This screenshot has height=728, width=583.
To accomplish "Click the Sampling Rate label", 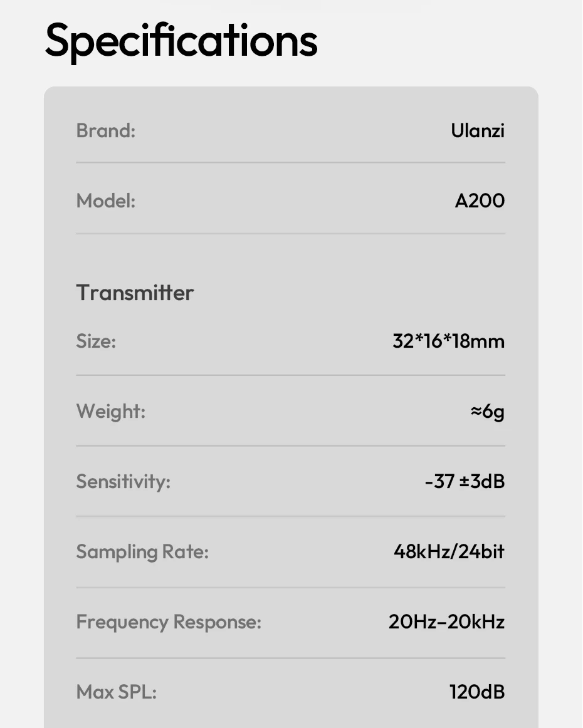I will click(x=142, y=552).
